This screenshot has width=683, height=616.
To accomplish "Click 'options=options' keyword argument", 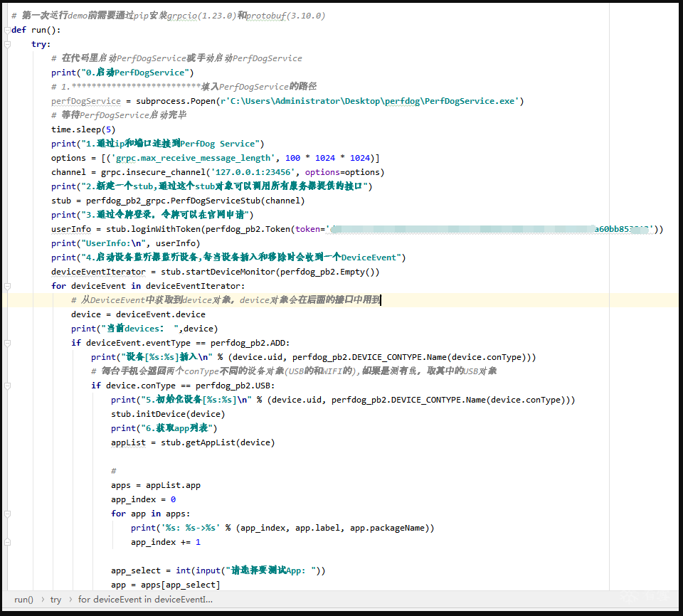I will (x=342, y=172).
